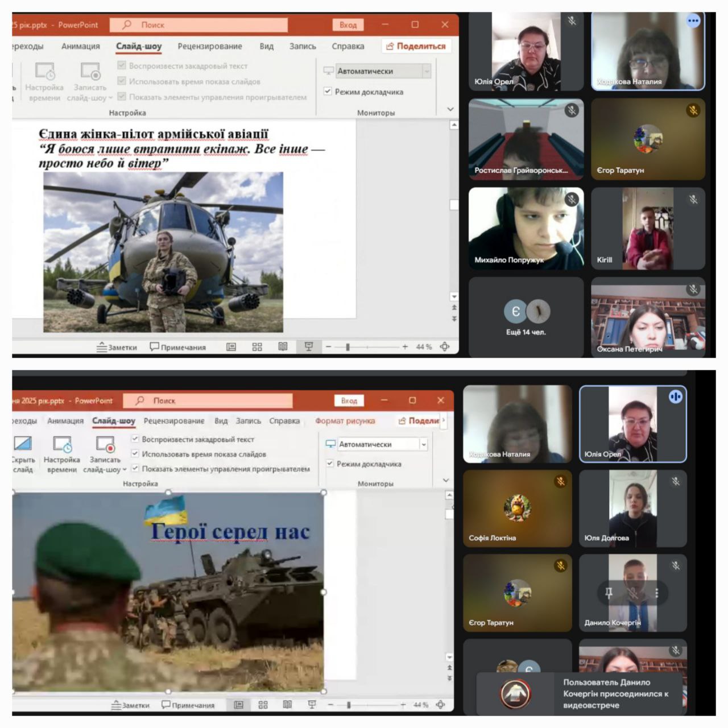
Task: Switch to Рецензирование tab in upper window
Action: 209,46
